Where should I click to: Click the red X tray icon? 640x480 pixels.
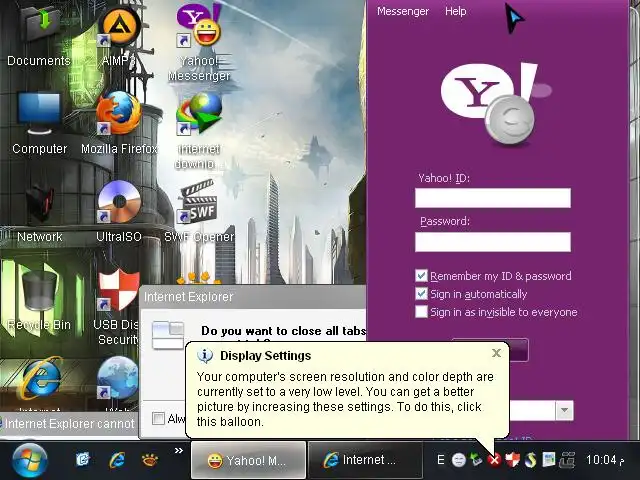click(494, 461)
